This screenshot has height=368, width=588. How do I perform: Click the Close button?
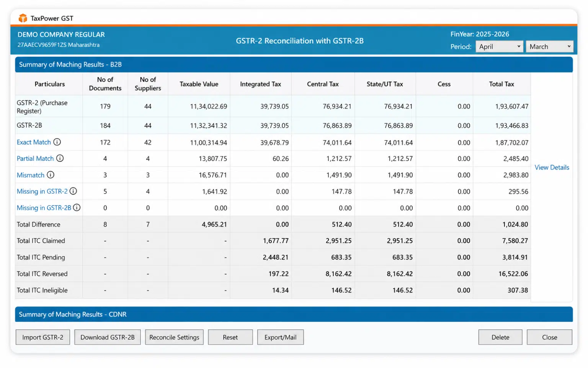[549, 337]
